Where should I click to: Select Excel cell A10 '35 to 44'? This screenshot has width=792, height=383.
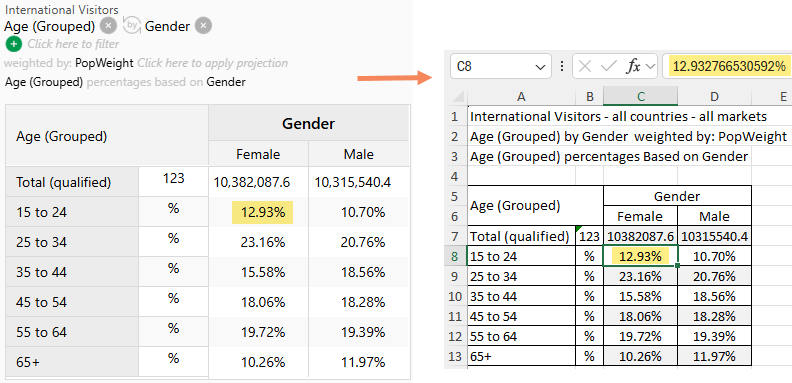pos(522,296)
